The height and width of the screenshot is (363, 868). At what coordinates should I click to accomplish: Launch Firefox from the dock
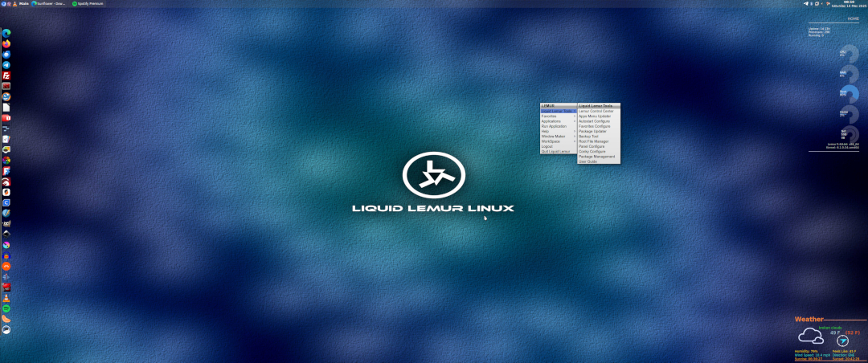click(6, 43)
